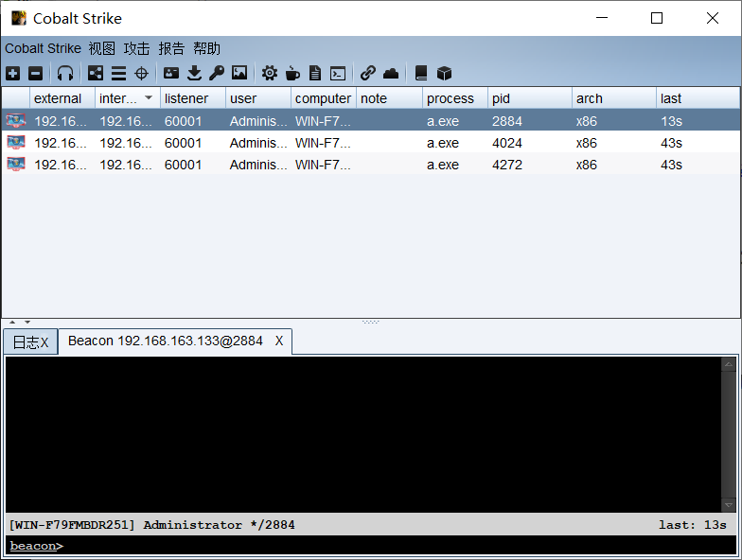Click the new connection plus icon

(13, 74)
